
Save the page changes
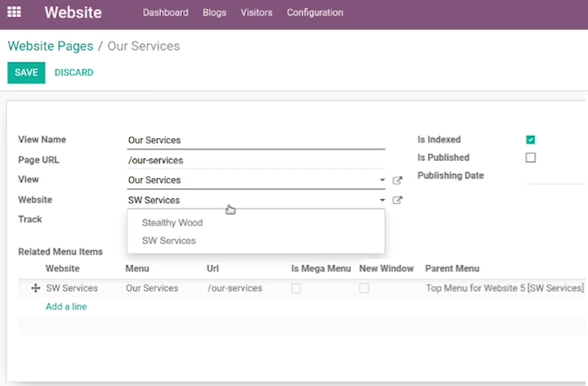[26, 72]
